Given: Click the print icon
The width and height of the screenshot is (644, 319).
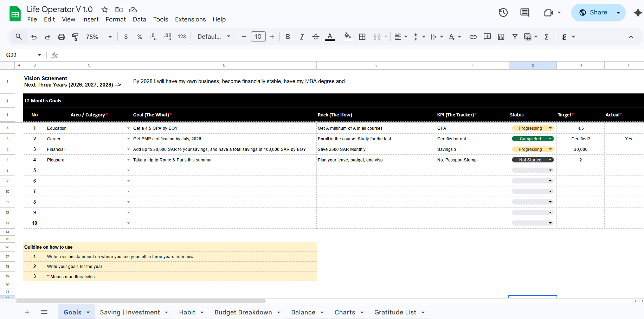Looking at the screenshot, I should 62,37.
